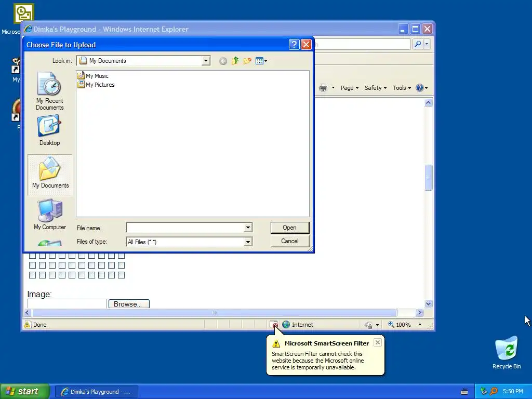532x399 pixels.
Task: Tick last checkbox in the bottom row
Action: pos(121,275)
